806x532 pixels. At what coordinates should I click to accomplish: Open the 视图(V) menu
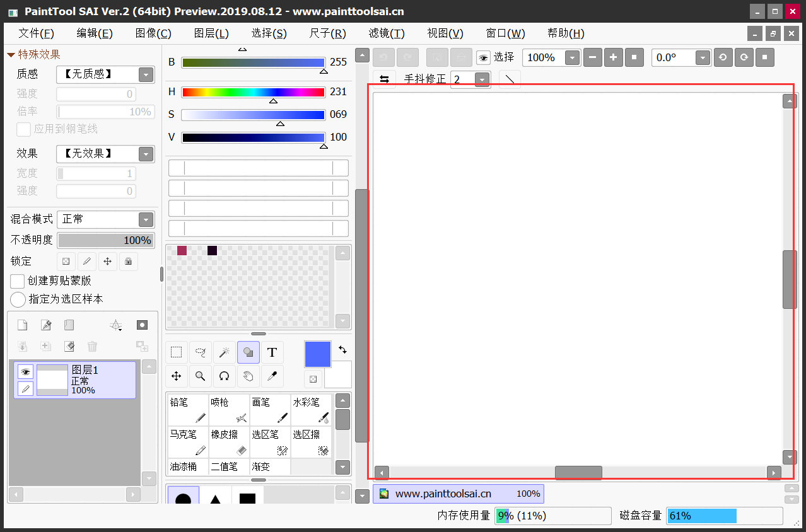tap(445, 33)
